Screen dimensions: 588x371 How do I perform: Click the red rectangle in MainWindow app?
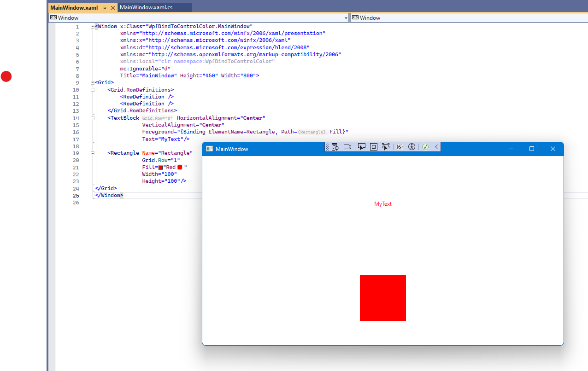tap(383, 298)
